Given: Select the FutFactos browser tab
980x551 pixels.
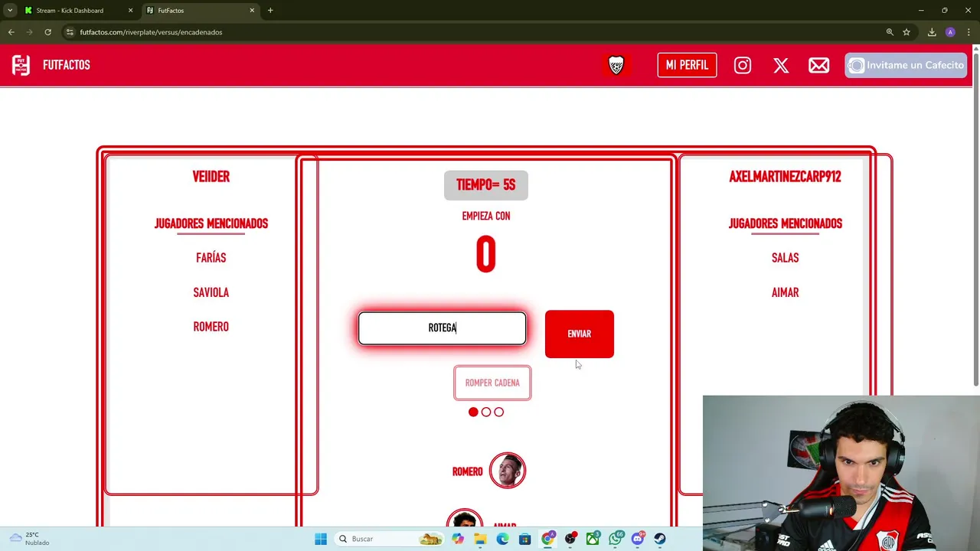Looking at the screenshot, I should (201, 11).
